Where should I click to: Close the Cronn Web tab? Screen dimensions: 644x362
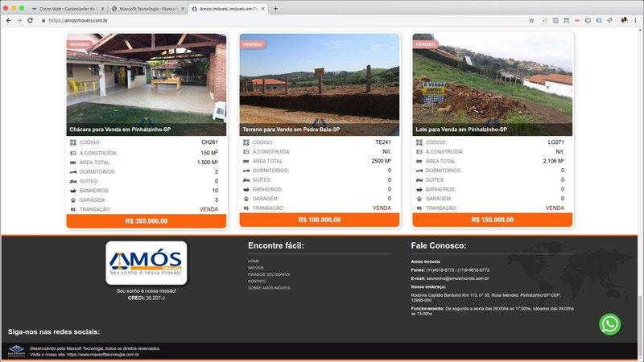[x=103, y=9]
